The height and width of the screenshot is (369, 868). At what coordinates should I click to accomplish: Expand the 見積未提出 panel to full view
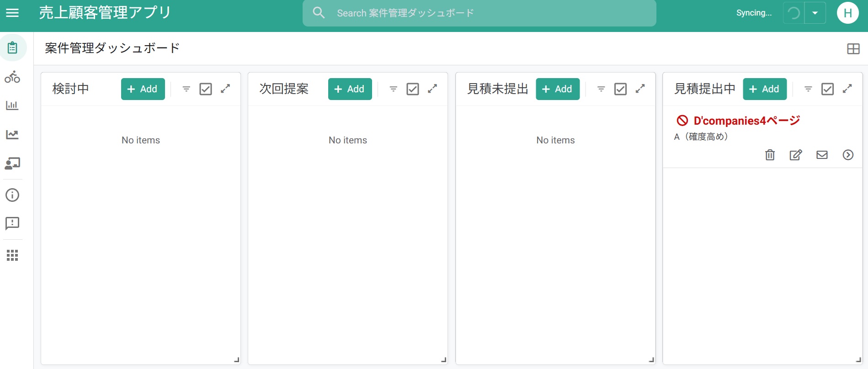pyautogui.click(x=640, y=89)
